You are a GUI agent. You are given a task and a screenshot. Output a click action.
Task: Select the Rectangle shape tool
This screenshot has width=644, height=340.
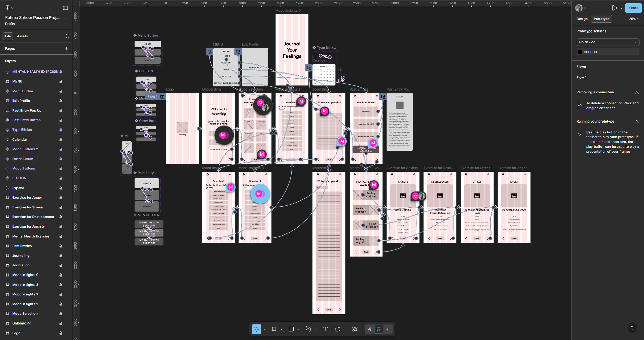tap(291, 329)
